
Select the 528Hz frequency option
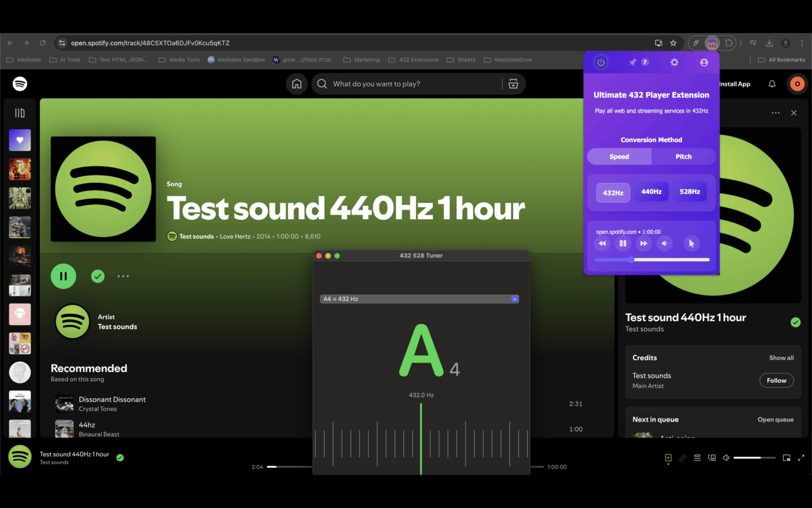[x=690, y=191]
